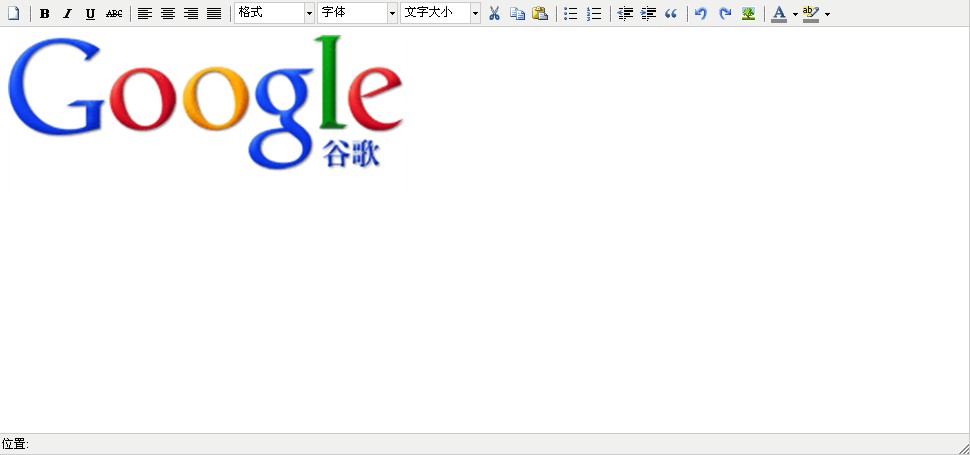Apply background highlight color
The height and width of the screenshot is (455, 970).
[x=811, y=13]
